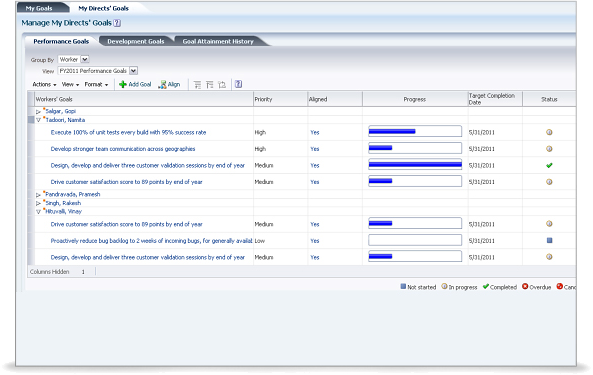593x375 pixels.
Task: Open Proactively reduce bug backlog goal link
Action: 151,240
